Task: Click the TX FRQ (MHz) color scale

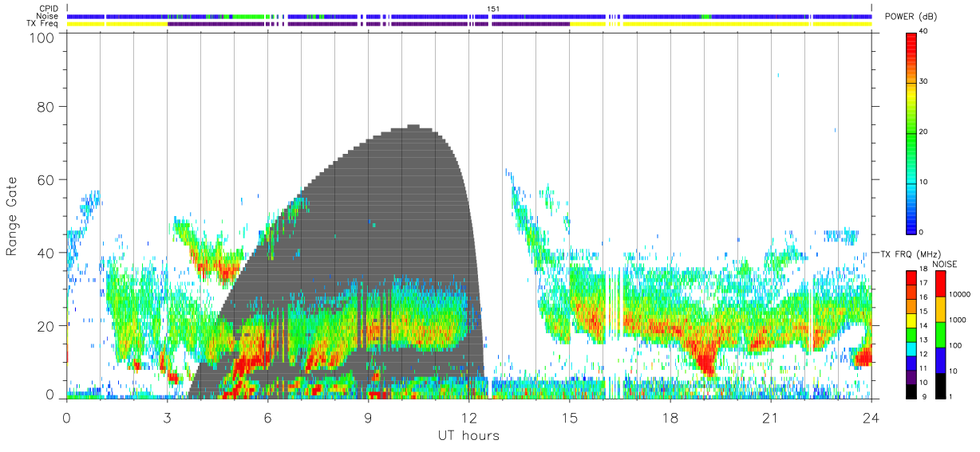Action: 911,334
